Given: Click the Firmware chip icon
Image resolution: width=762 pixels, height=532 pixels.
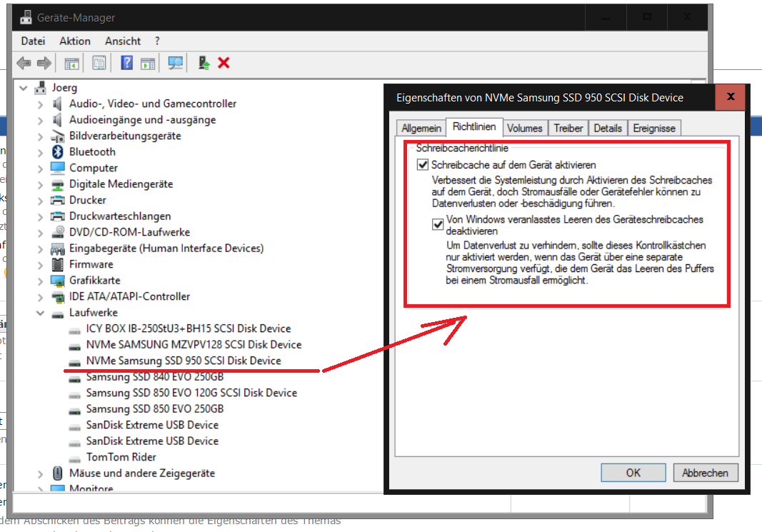Looking at the screenshot, I should [x=58, y=264].
